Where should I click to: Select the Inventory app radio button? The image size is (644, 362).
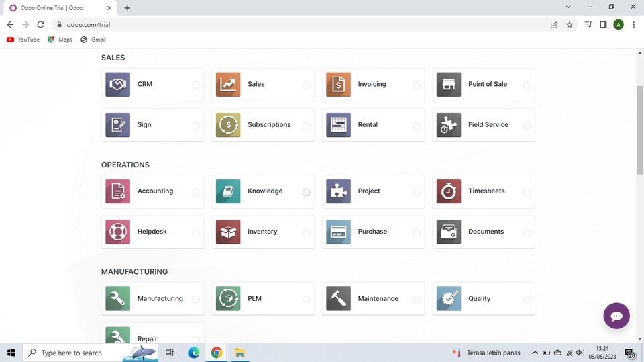(x=307, y=233)
